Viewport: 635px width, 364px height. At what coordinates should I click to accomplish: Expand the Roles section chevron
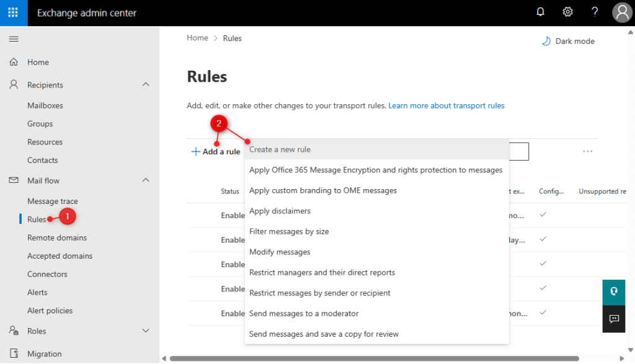[x=146, y=331]
